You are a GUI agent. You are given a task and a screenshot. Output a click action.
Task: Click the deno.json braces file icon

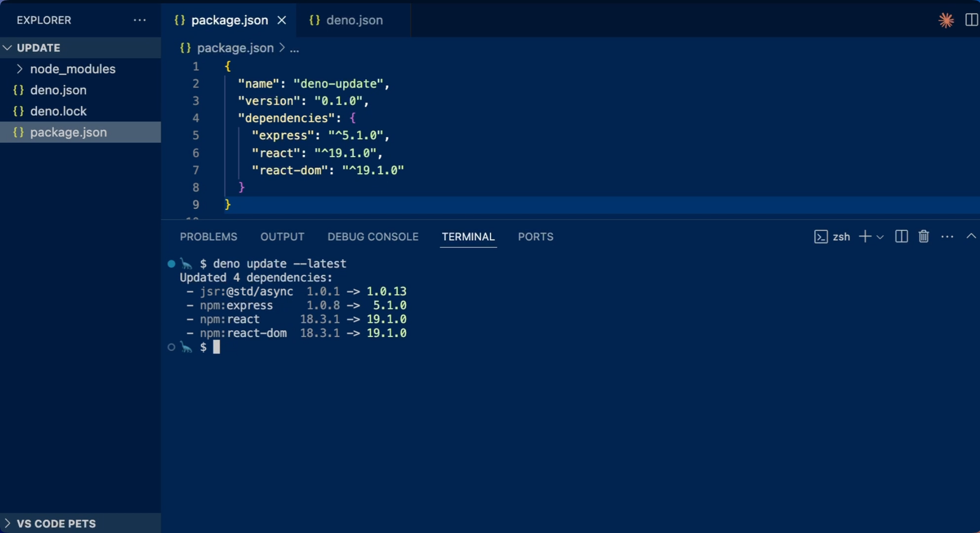(18, 90)
